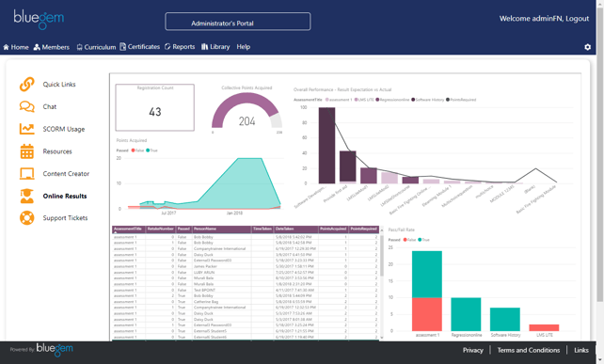Click LMS LITE legend in Overall Performance
Image resolution: width=604 pixels, height=364 pixels.
point(364,100)
